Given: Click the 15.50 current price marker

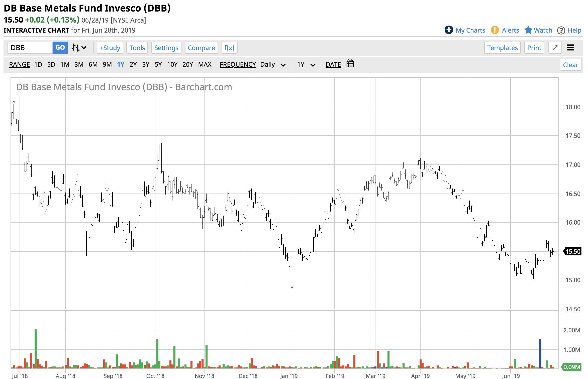Looking at the screenshot, I should click(x=572, y=251).
